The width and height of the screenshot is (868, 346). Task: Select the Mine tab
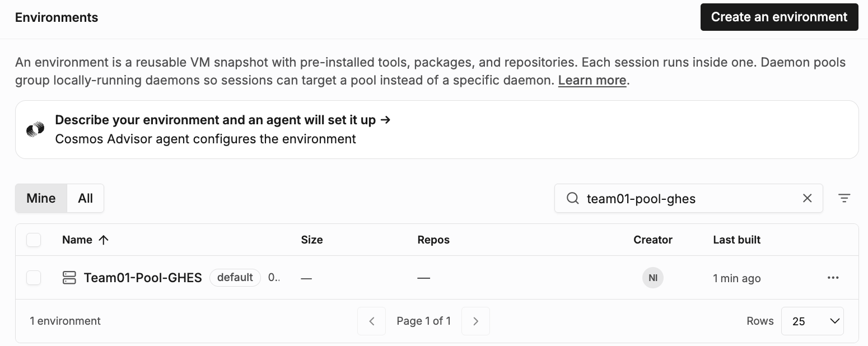pos(41,198)
